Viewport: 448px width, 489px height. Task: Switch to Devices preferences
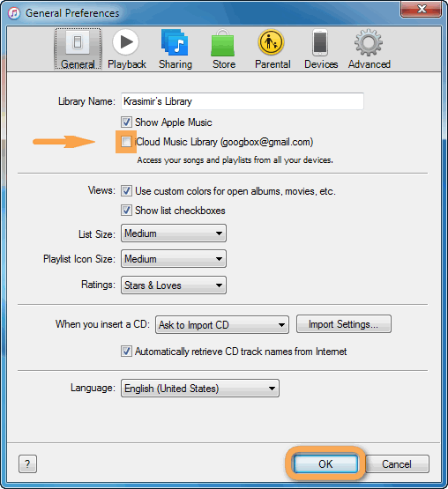tap(321, 48)
